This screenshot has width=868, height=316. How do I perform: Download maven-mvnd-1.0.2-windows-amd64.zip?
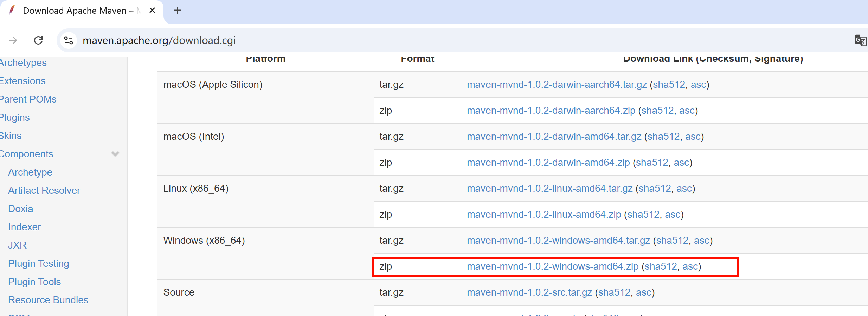[553, 266]
